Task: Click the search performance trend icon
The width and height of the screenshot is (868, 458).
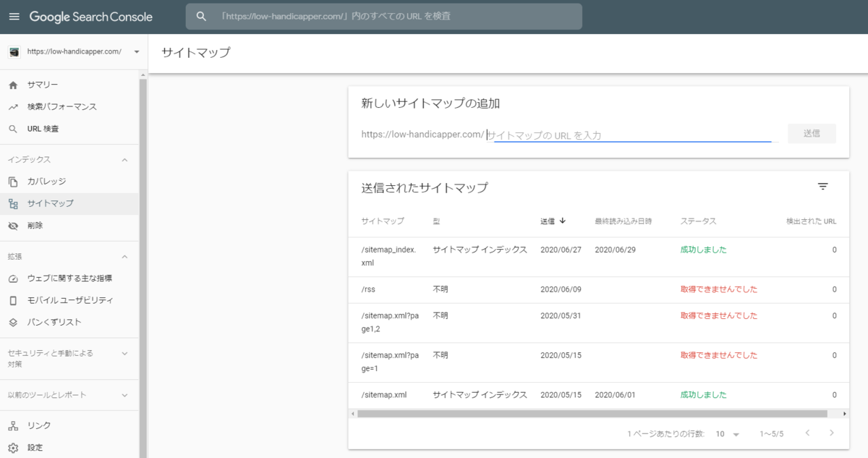Action: 13,107
